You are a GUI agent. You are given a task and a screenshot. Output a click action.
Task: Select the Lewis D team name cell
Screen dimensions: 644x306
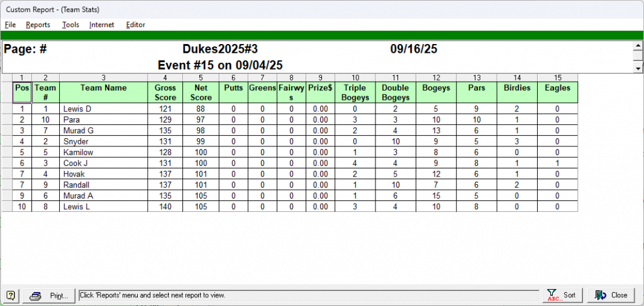[104, 109]
